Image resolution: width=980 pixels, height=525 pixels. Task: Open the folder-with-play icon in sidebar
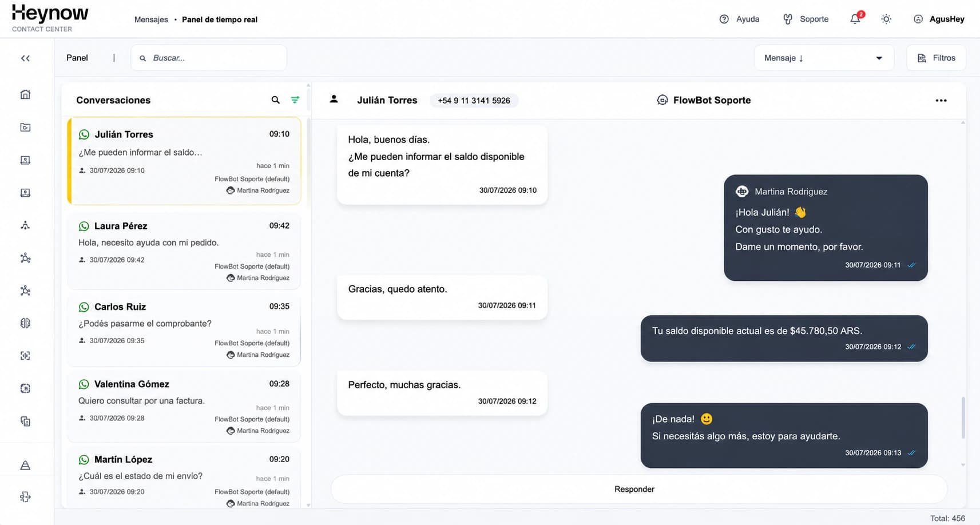25,127
